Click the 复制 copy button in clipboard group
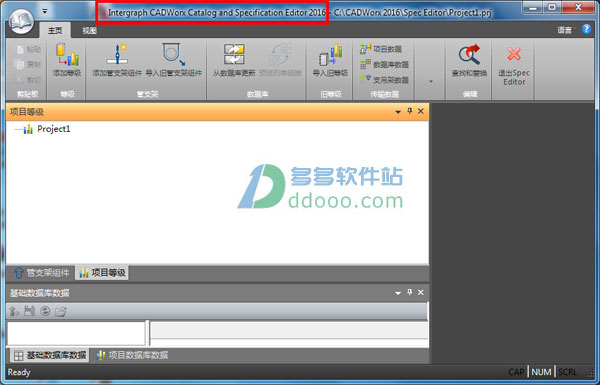Viewport: 600px width, 385px height. click(28, 64)
